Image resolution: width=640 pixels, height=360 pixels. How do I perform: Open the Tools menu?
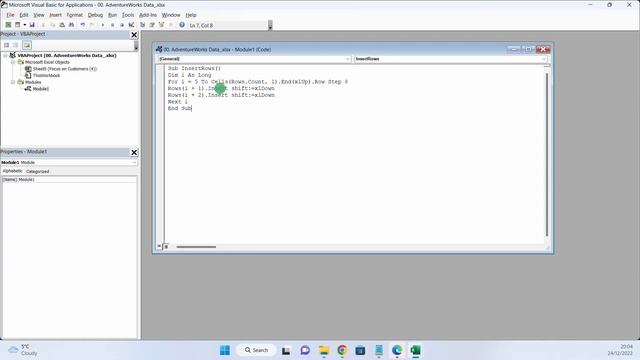(x=128, y=15)
